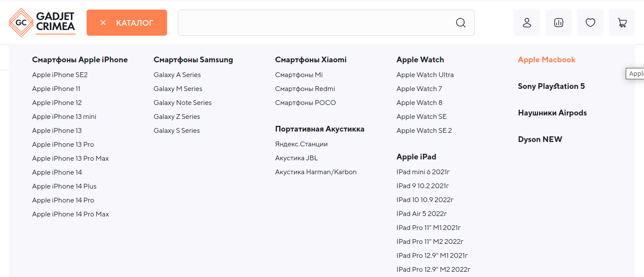The height and width of the screenshot is (277, 644).
Task: Select Apple iPhone 13 mini link
Action: (64, 117)
